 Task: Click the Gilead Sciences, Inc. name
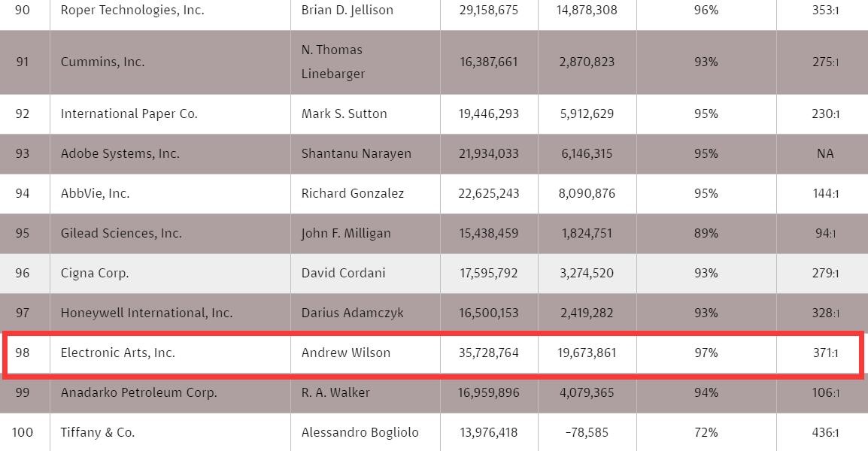pyautogui.click(x=121, y=233)
